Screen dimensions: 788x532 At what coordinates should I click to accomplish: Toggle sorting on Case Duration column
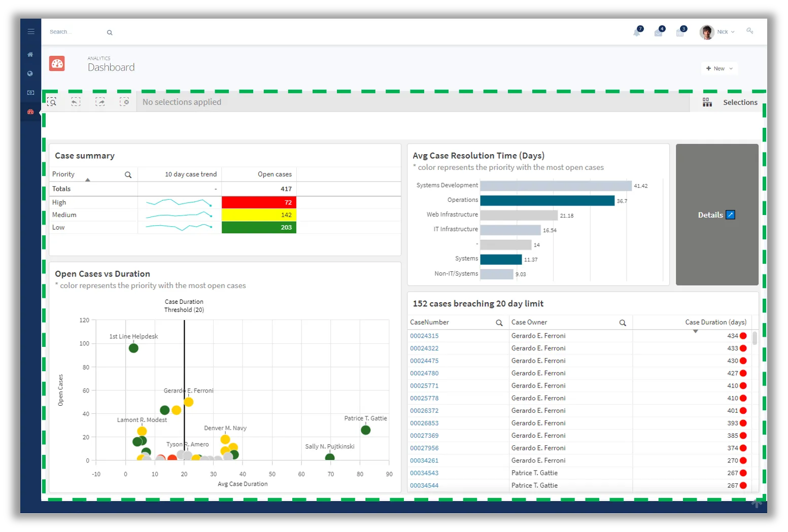[x=715, y=322]
